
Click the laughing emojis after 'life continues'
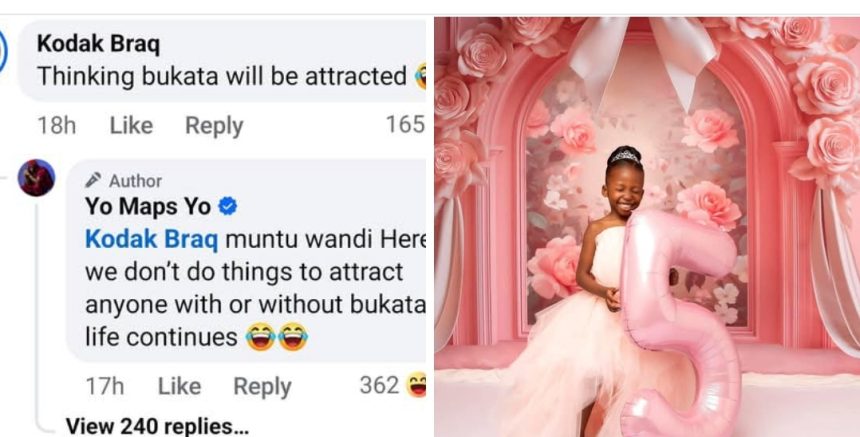276,337
